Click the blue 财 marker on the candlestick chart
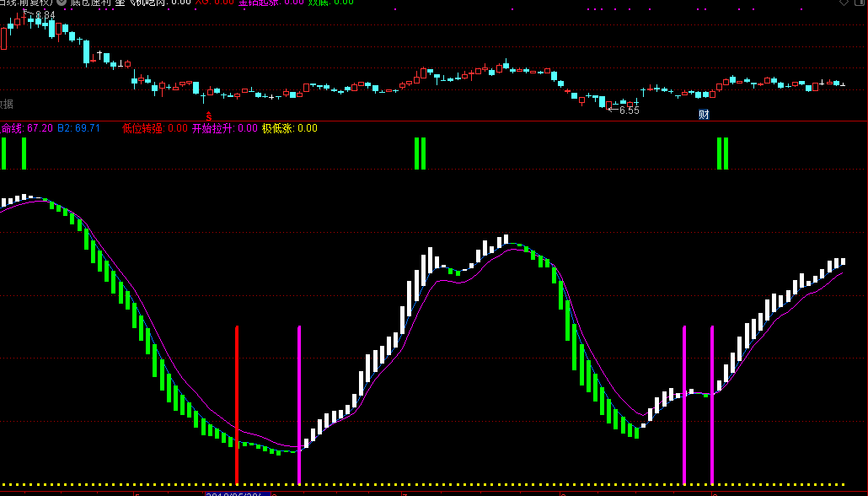The height and width of the screenshot is (496, 868). pyautogui.click(x=704, y=114)
